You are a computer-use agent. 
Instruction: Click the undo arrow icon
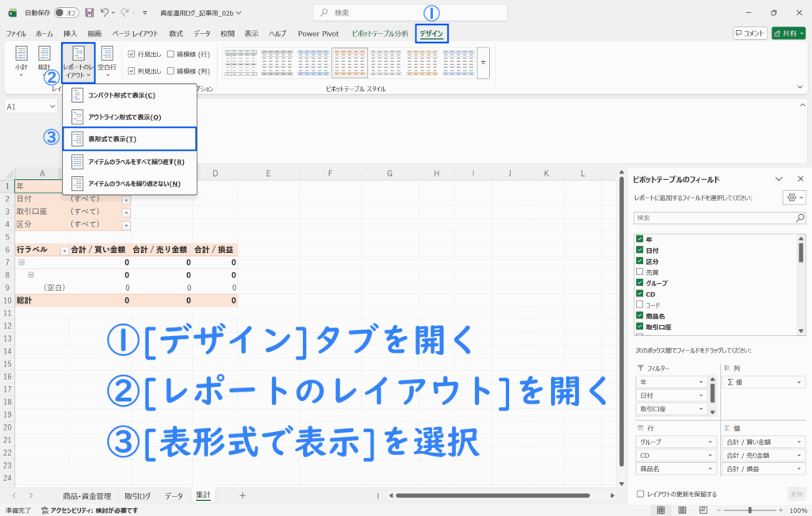[x=105, y=13]
